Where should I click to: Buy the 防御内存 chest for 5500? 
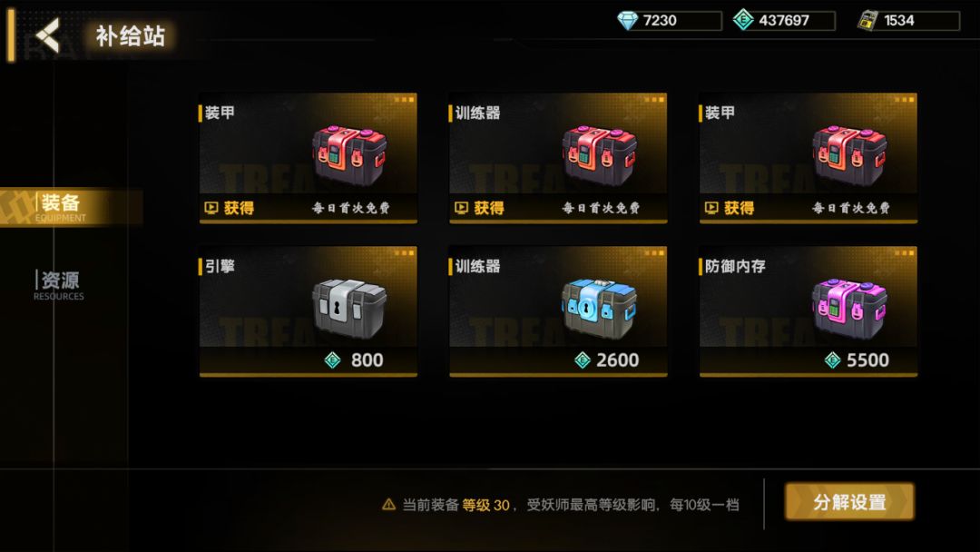coord(857,360)
